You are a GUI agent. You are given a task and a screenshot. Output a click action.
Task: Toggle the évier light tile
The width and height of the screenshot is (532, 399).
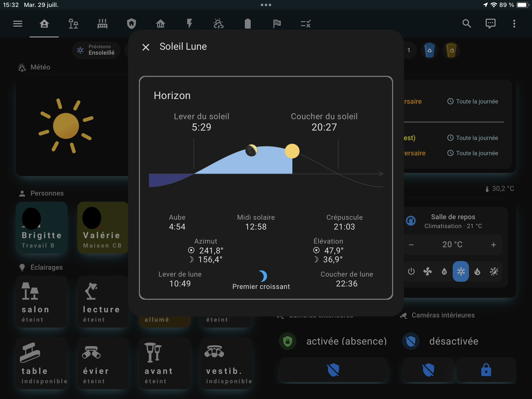[x=103, y=363]
